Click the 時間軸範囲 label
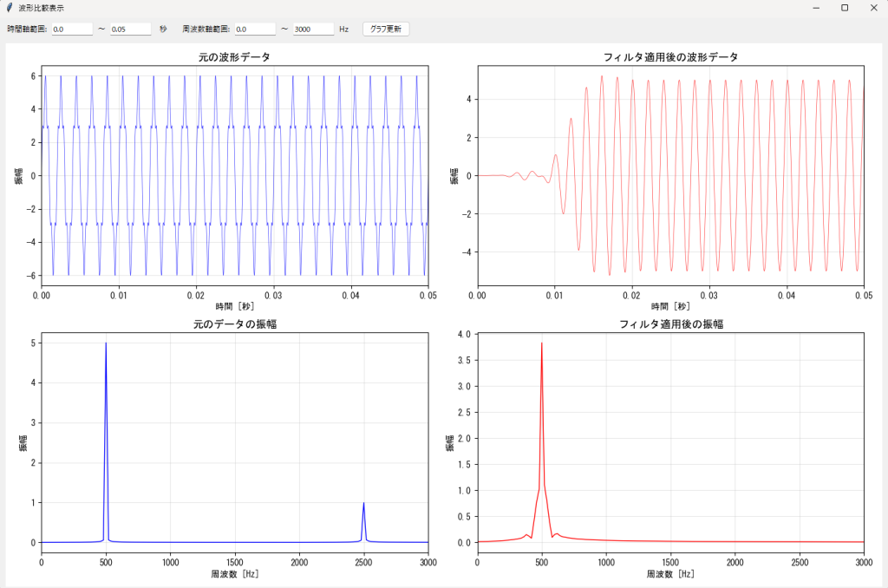888x588 pixels. click(27, 29)
